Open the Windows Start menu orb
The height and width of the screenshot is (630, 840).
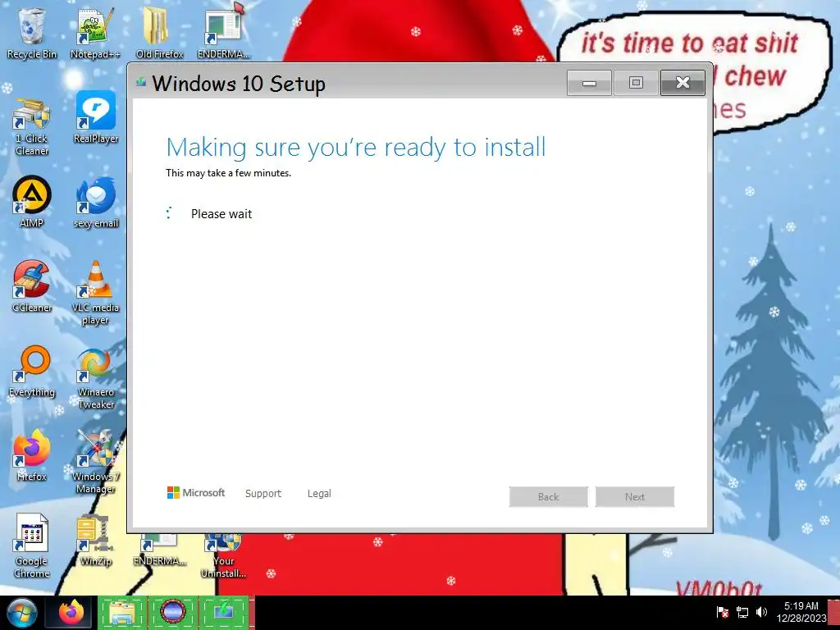pos(21,613)
